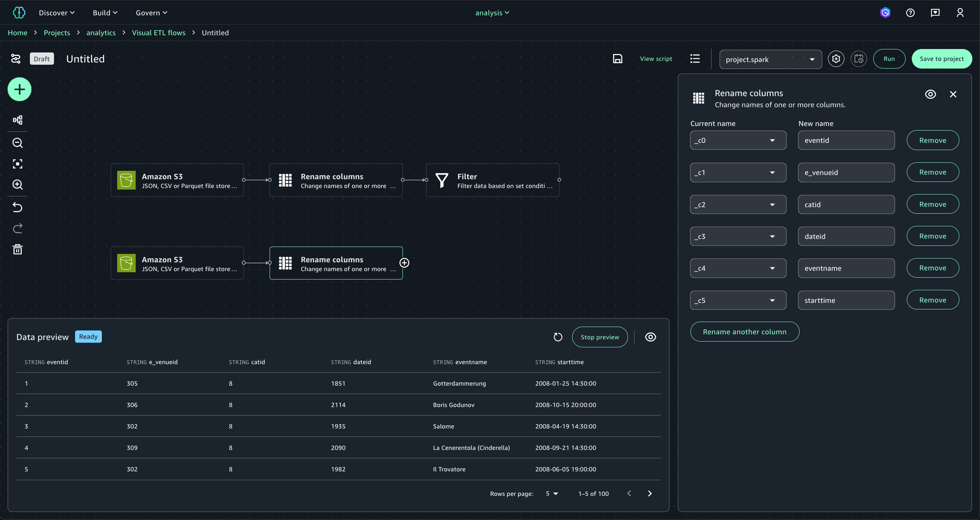Open the job settings gear icon
Viewport: 980px width, 520px height.
point(836,59)
